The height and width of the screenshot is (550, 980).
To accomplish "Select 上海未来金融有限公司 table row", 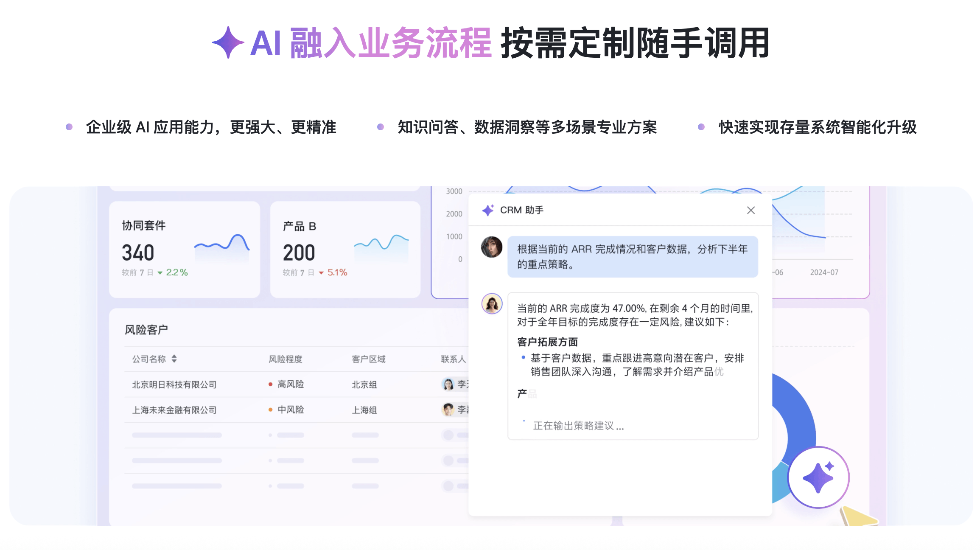I will pos(174,410).
